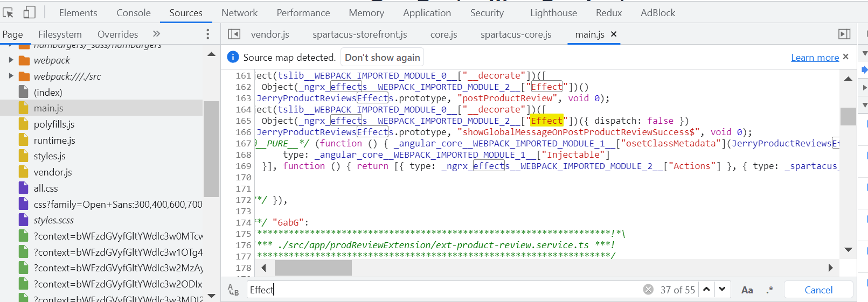Viewport: 868px width, 302px height.
Task: Open the vendor.js editor tab
Action: (x=270, y=34)
